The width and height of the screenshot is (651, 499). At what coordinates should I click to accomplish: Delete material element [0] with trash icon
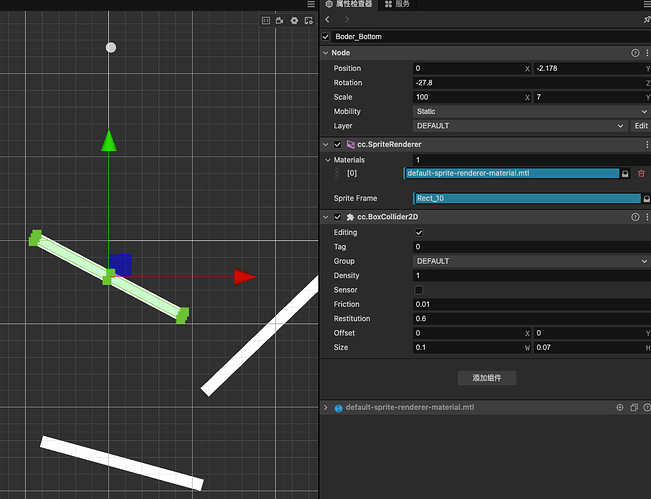(x=641, y=174)
